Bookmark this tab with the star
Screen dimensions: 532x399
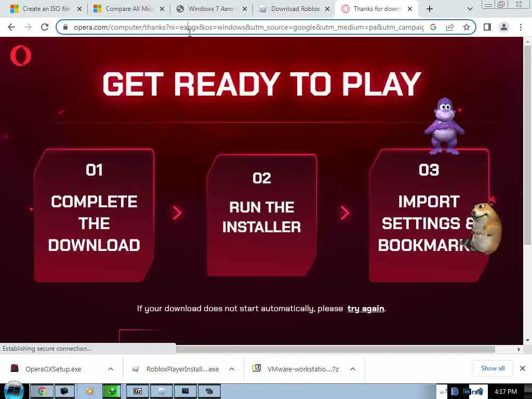(x=467, y=27)
